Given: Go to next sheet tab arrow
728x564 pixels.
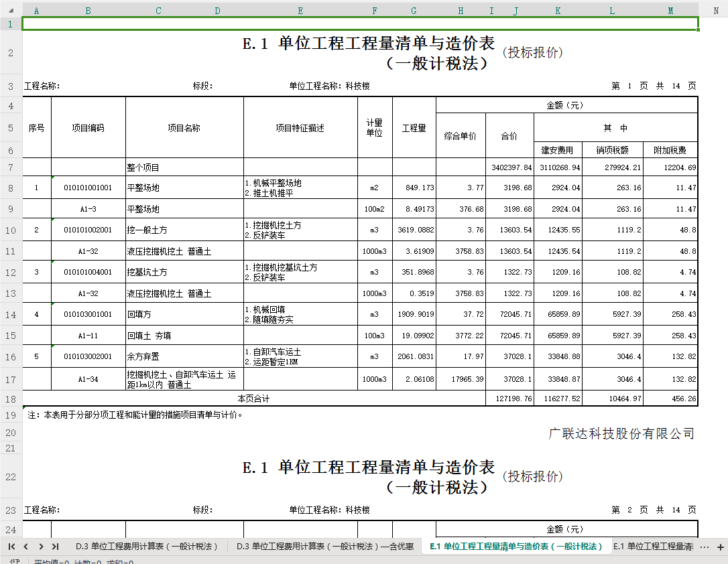Looking at the screenshot, I should (41, 547).
